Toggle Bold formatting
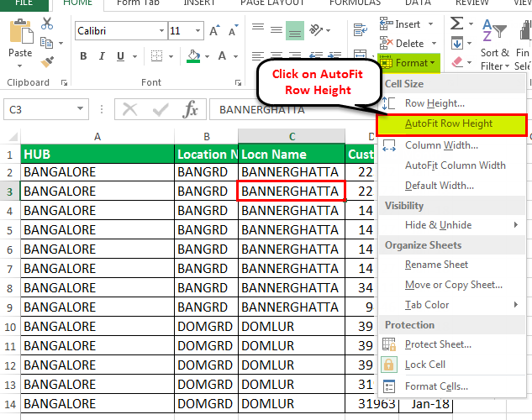Image resolution: width=532 pixels, height=420 pixels. 83,56
